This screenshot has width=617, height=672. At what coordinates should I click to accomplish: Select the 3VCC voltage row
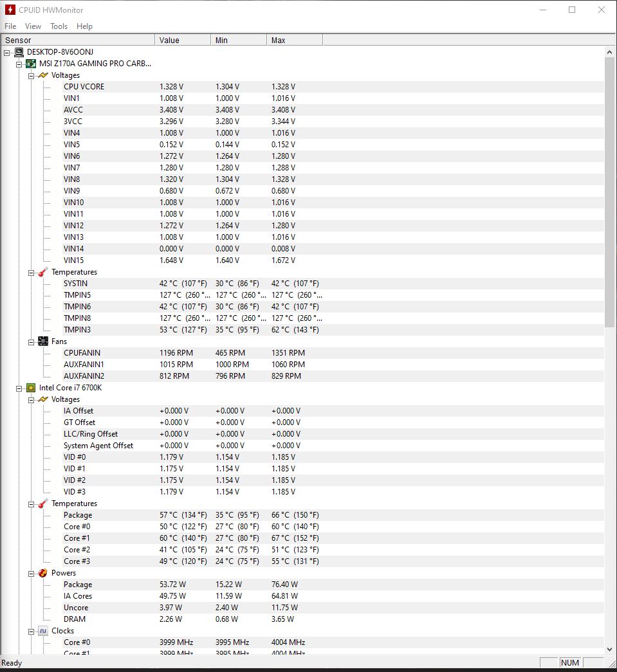point(333,122)
